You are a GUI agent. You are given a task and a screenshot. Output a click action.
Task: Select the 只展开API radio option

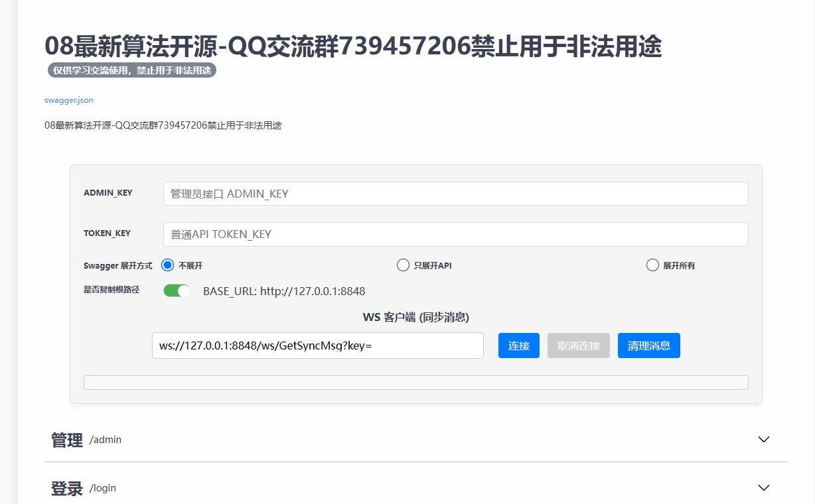(x=403, y=265)
